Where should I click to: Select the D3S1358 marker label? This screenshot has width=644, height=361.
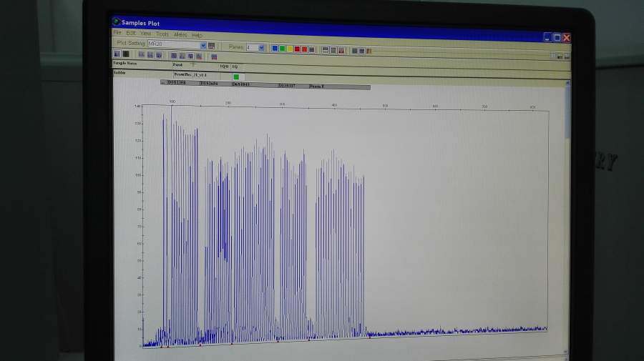[177, 82]
